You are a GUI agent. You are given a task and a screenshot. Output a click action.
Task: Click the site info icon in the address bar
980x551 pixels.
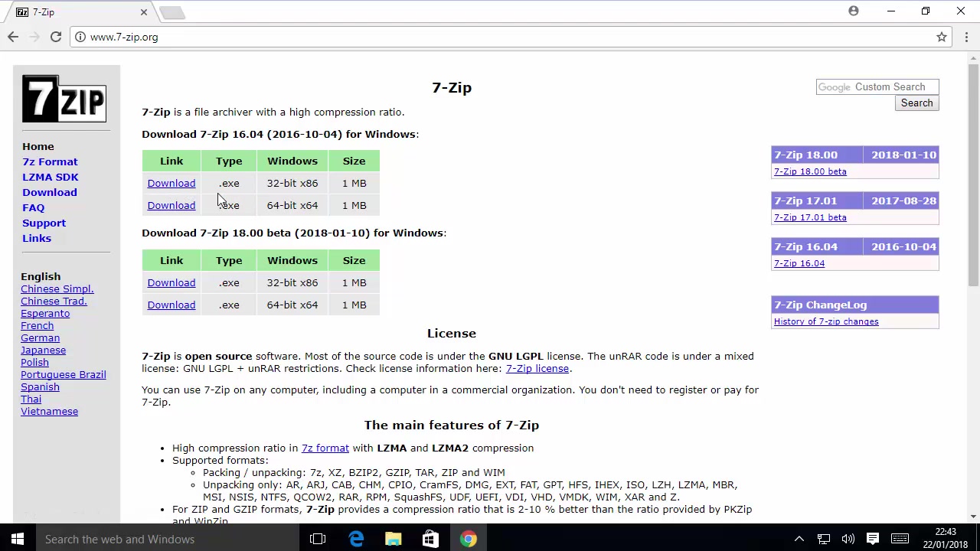point(80,37)
